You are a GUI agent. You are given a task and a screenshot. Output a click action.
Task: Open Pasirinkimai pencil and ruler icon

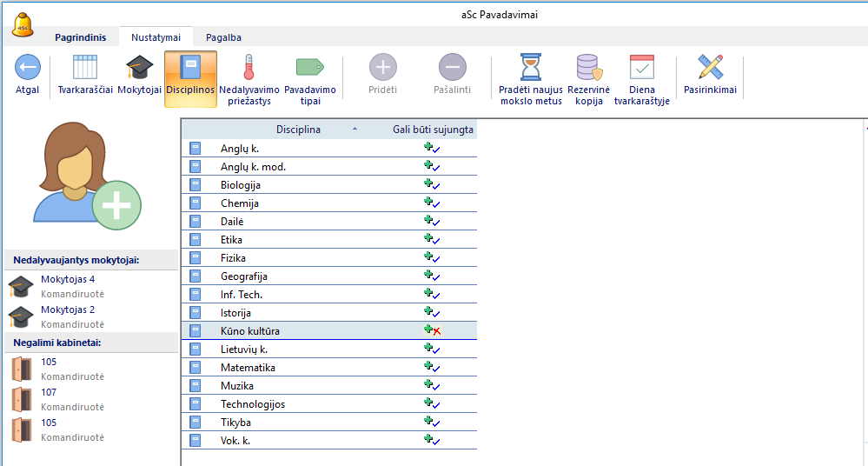pyautogui.click(x=710, y=68)
